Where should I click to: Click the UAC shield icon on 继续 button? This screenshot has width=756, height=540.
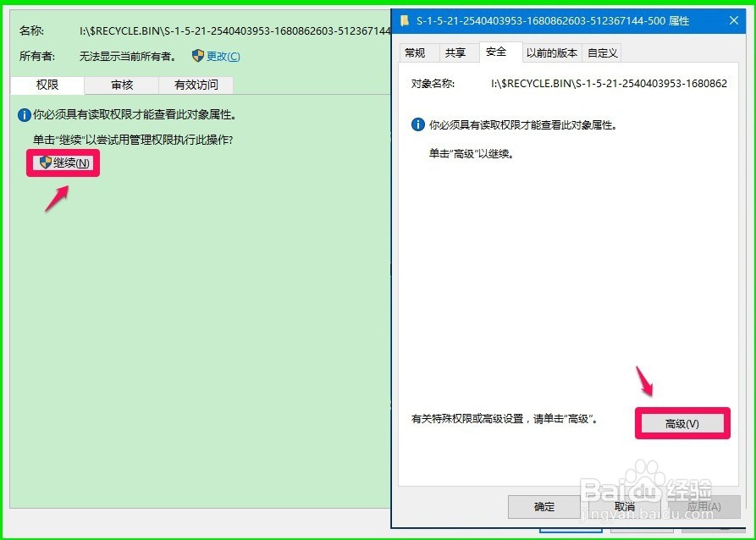coord(47,163)
